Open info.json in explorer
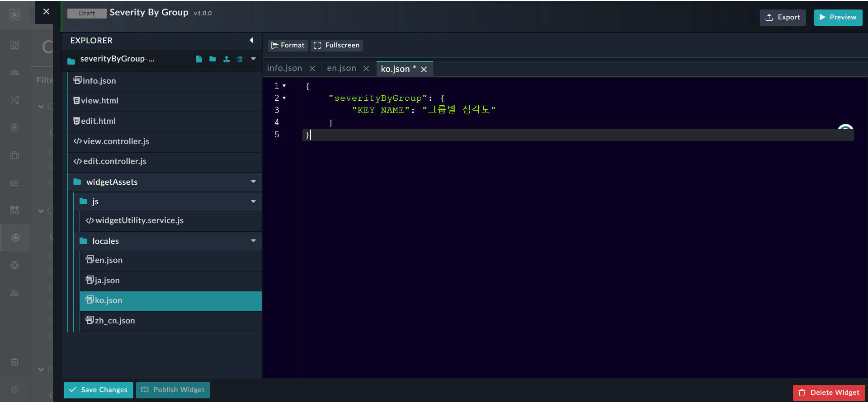 tap(165, 81)
